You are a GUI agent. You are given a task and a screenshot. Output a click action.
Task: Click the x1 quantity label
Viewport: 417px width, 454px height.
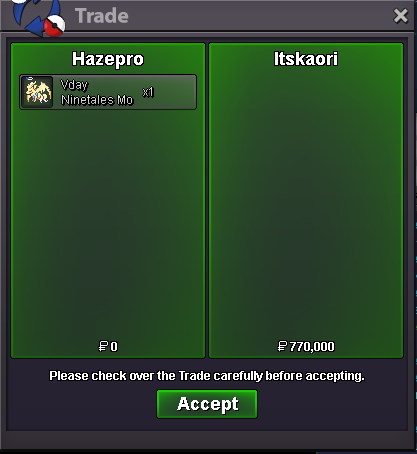[148, 92]
